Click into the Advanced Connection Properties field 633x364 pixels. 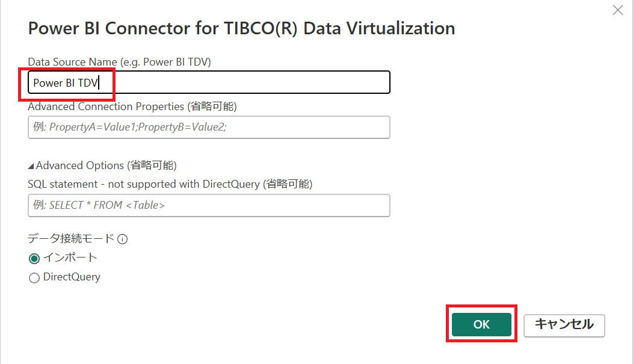point(209,127)
